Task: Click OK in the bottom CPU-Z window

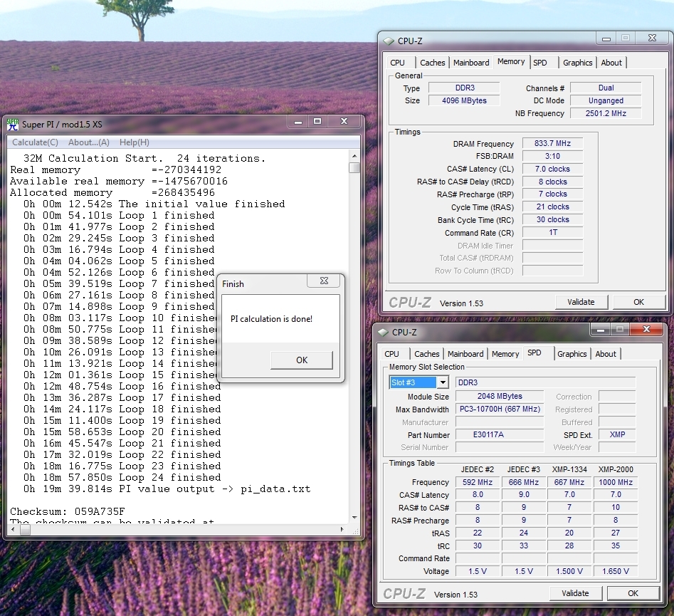Action: click(633, 593)
